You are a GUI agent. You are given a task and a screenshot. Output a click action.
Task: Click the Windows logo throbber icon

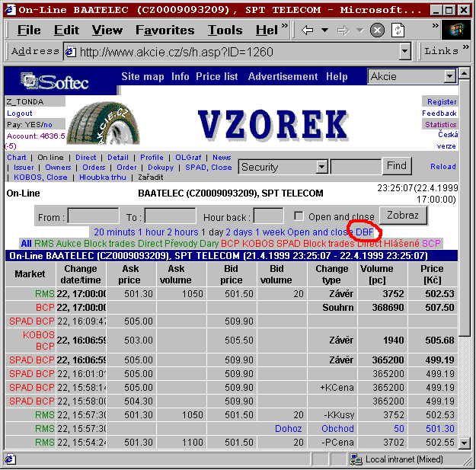tap(458, 30)
